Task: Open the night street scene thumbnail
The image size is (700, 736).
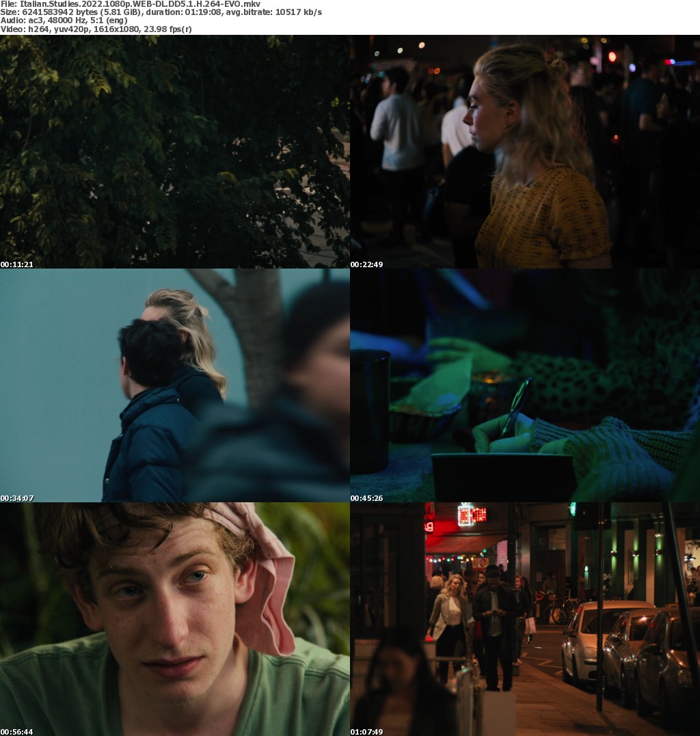Action: pos(525,618)
